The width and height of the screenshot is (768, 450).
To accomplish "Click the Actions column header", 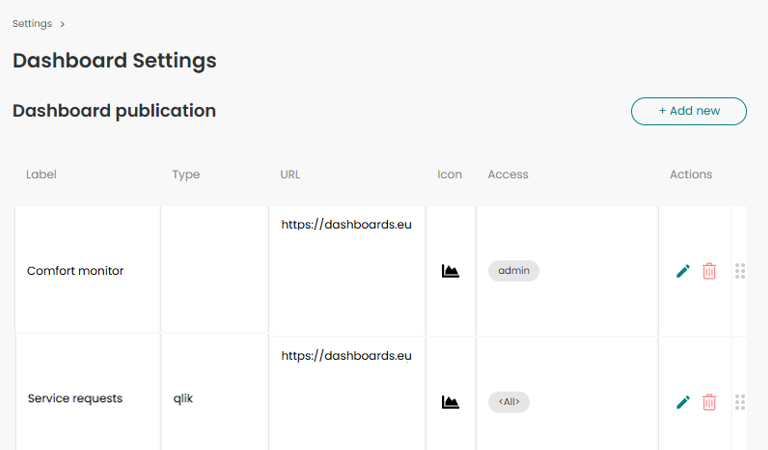I will click(691, 174).
